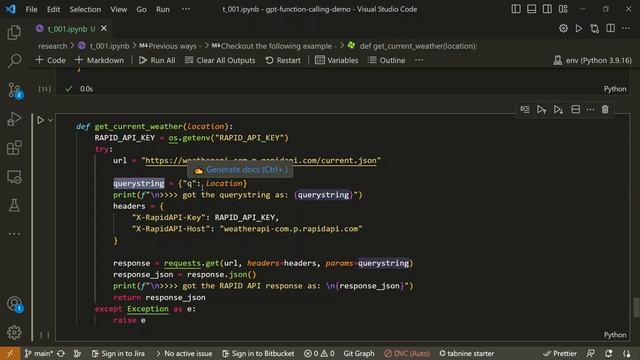The height and width of the screenshot is (360, 640).
Task: Click No active issue status item
Action: (184, 353)
